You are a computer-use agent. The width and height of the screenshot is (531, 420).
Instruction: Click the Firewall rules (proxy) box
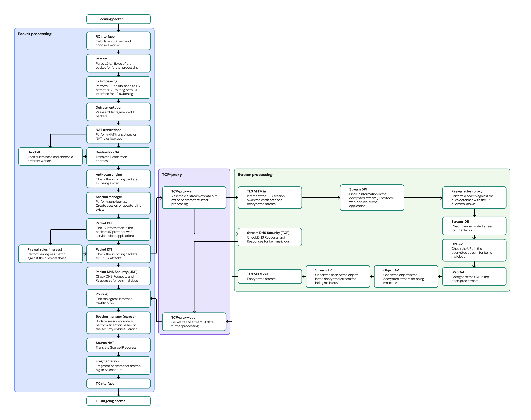(x=474, y=198)
